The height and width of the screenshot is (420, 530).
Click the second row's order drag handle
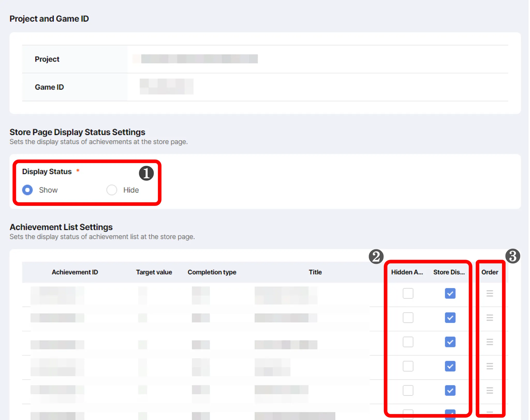[490, 318]
